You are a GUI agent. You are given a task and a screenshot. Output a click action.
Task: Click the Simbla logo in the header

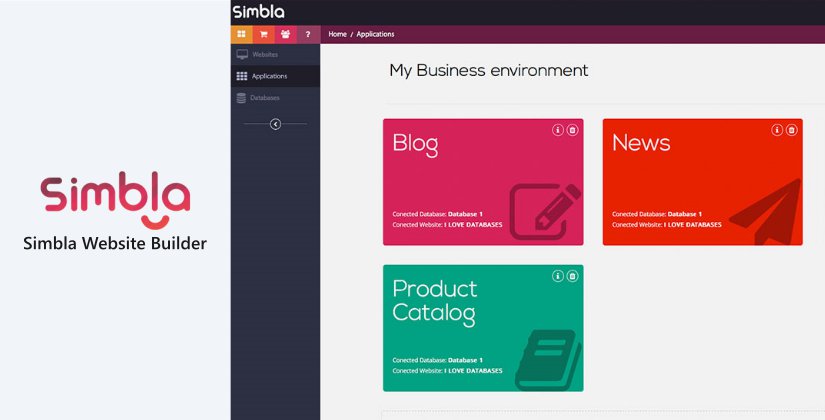click(x=258, y=12)
